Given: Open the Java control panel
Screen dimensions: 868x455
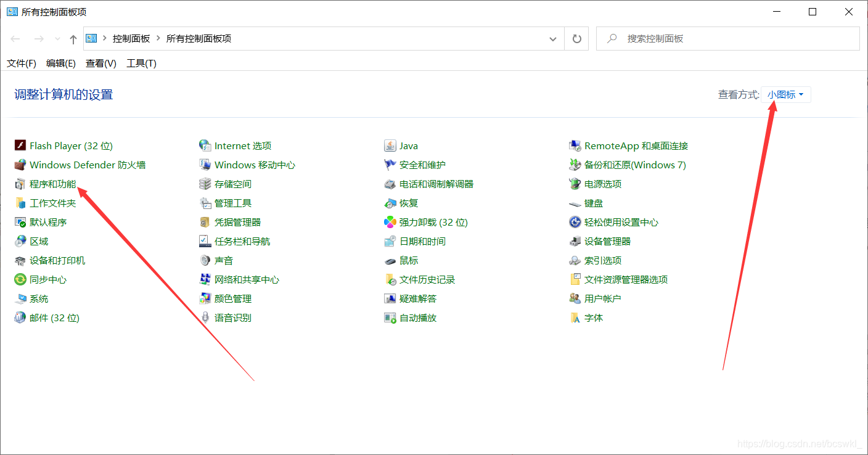Looking at the screenshot, I should pyautogui.click(x=408, y=146).
